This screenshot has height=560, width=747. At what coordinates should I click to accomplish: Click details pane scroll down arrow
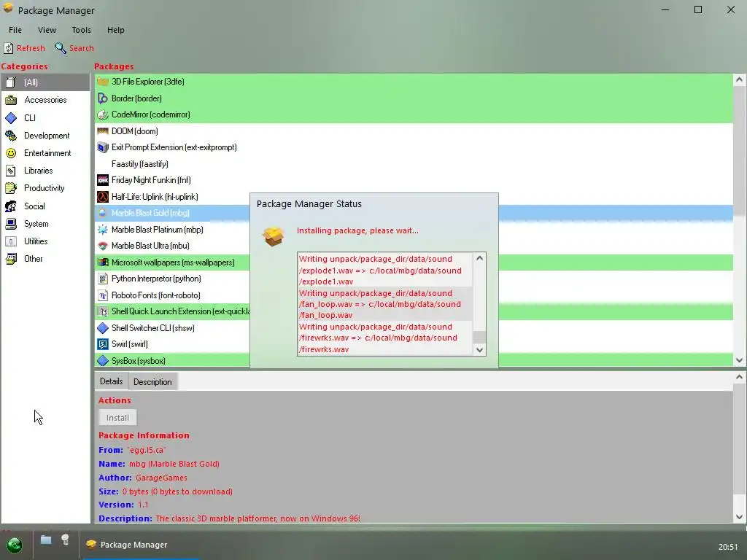740,517
